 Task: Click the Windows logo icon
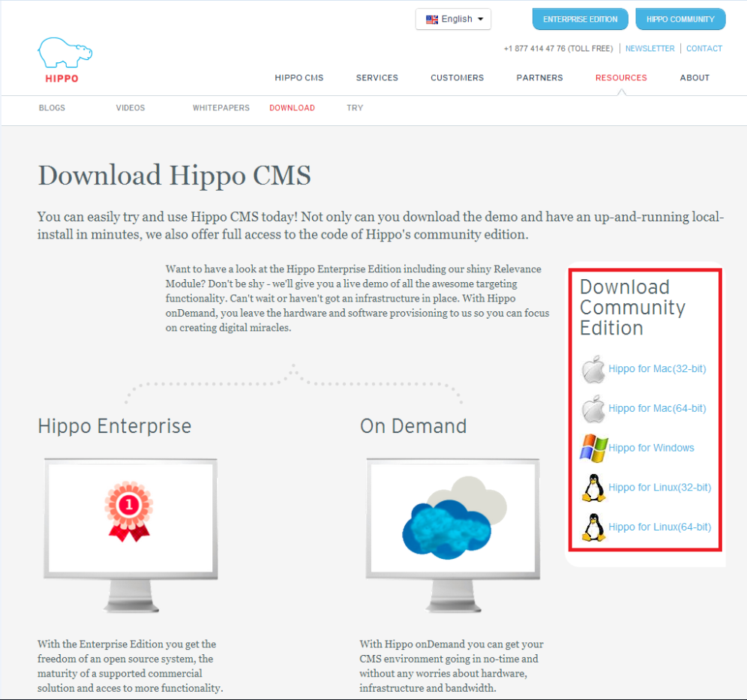(x=593, y=448)
